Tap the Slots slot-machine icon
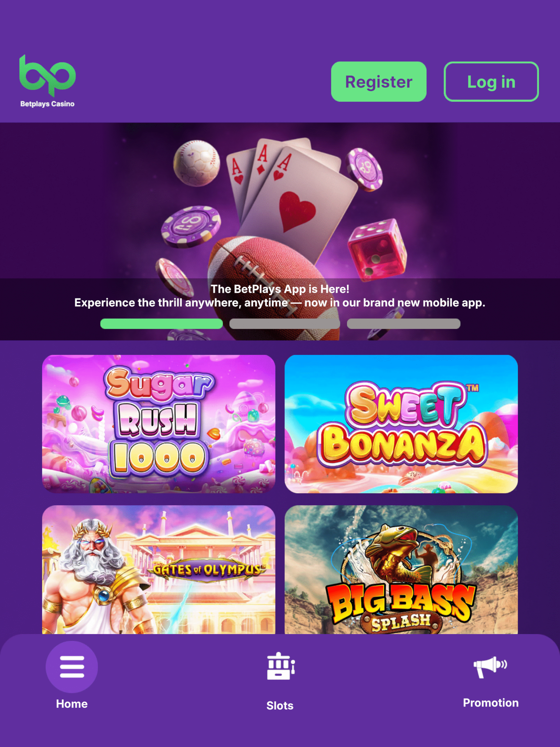 click(280, 666)
